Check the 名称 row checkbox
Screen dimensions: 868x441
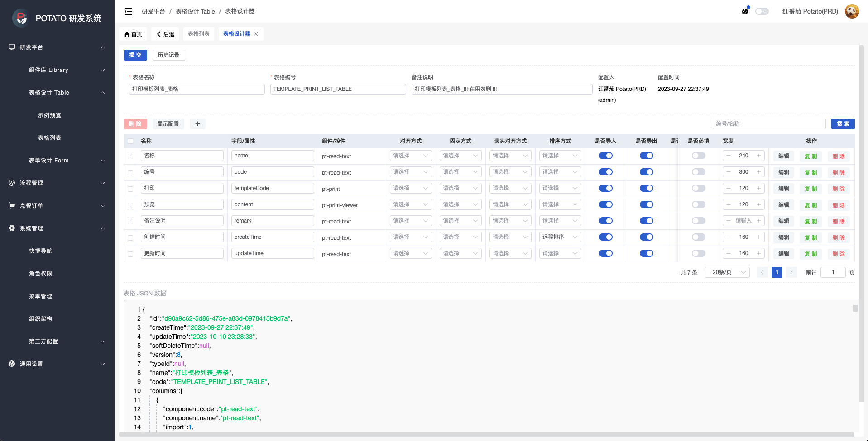[130, 156]
